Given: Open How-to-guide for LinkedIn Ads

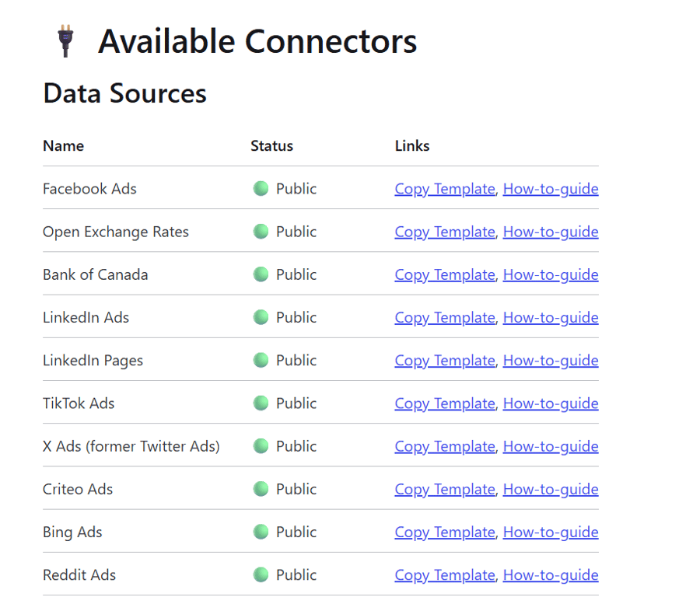Looking at the screenshot, I should click(x=551, y=318).
